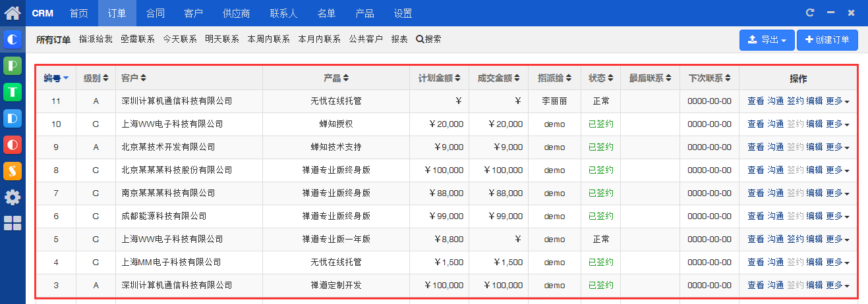Refresh the page with reload icon
The image size is (868, 304).
pyautogui.click(x=810, y=13)
